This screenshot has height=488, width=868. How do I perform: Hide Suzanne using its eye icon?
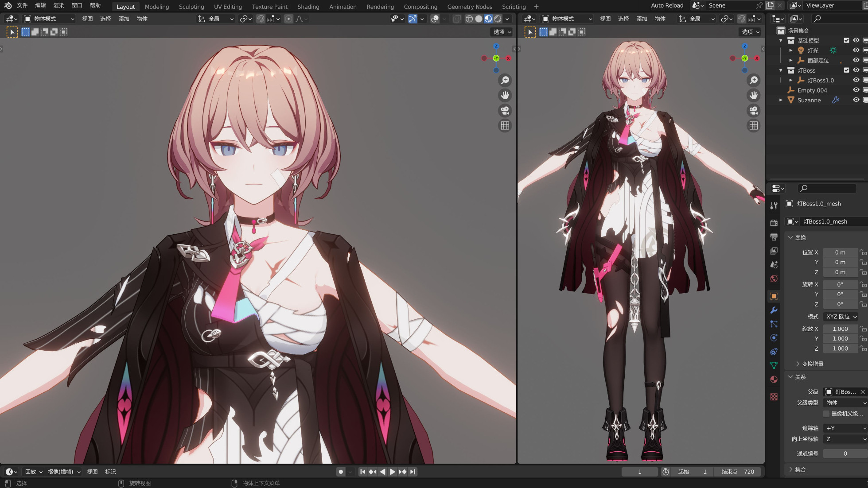tap(856, 100)
